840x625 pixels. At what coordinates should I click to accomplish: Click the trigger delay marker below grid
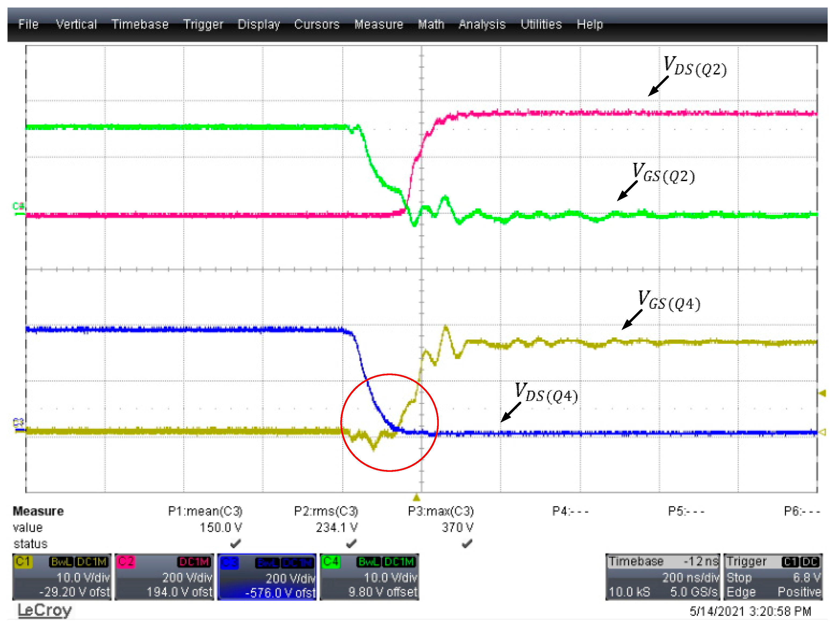416,497
